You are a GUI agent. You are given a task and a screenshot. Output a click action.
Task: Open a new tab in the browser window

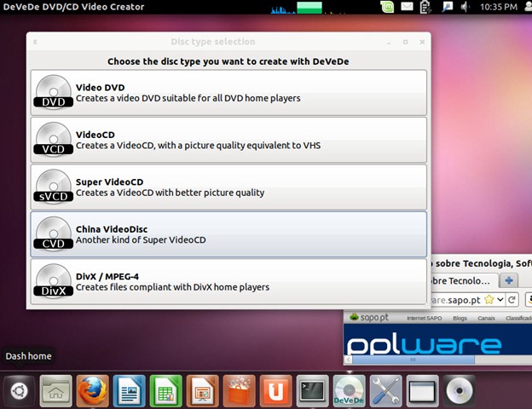[509, 280]
